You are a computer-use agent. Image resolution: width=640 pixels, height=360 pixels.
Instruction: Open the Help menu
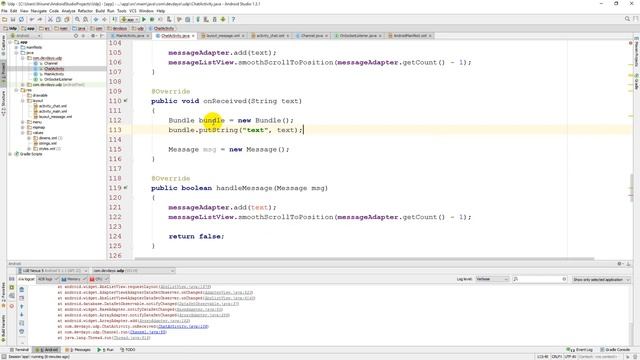click(x=161, y=11)
